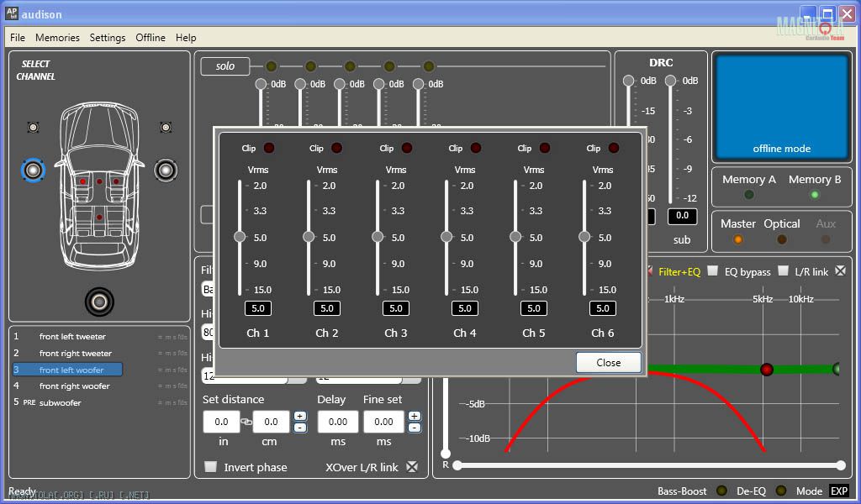Open the Memories menu
Screen dimensions: 861x504
57,37
